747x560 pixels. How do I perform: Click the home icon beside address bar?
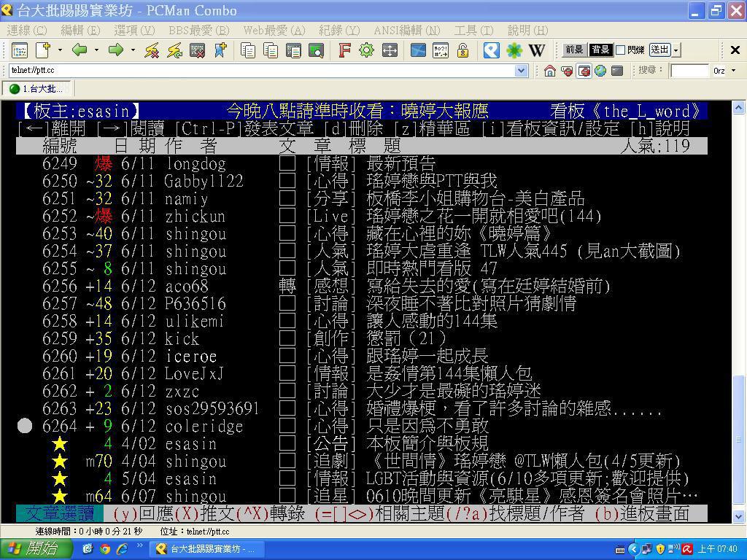550,71
